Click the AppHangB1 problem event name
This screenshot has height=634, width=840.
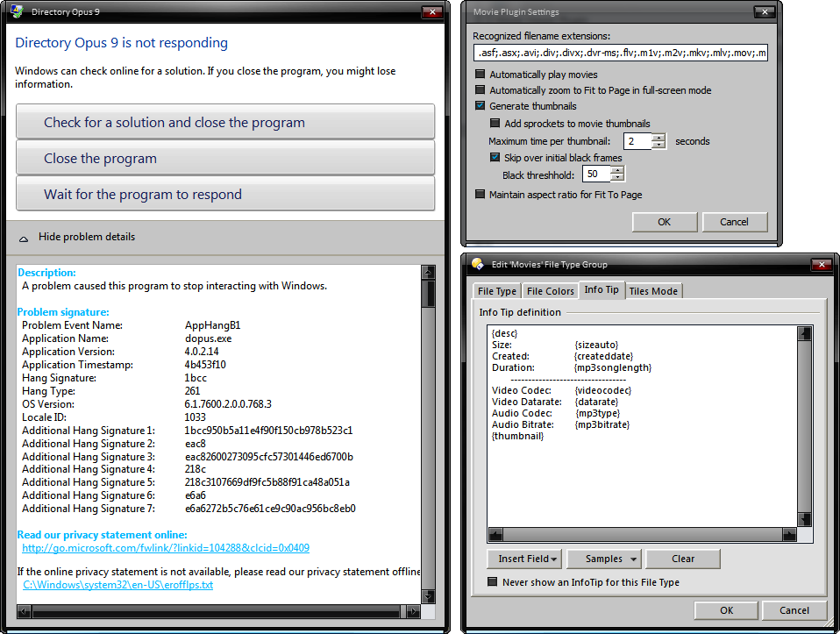coord(213,325)
